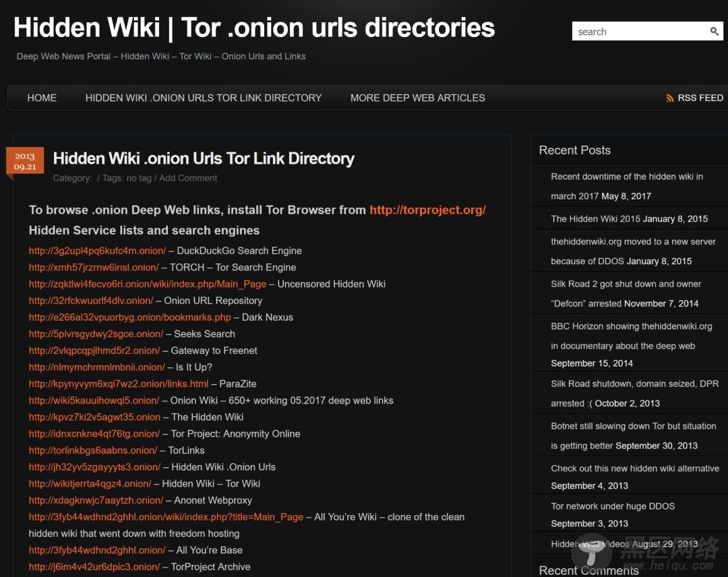Open the DuckDuckGo Search Engine onion link
Screen dimensions: 728x577
(97, 251)
